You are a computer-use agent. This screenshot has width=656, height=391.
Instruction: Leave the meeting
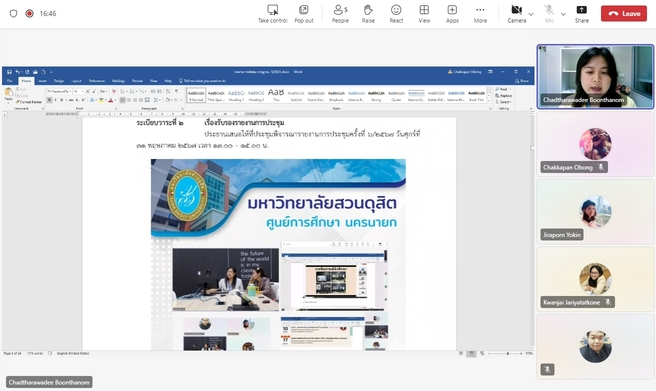tap(624, 13)
